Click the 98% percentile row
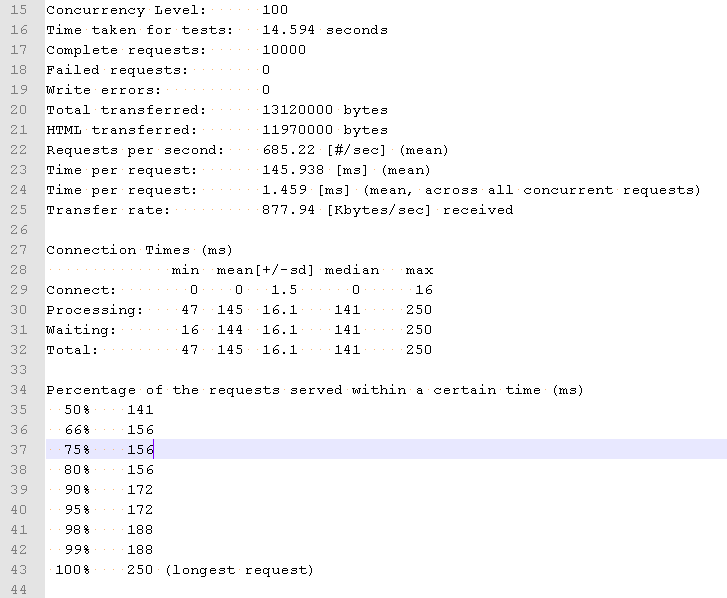The width and height of the screenshot is (727, 598). tap(108, 529)
